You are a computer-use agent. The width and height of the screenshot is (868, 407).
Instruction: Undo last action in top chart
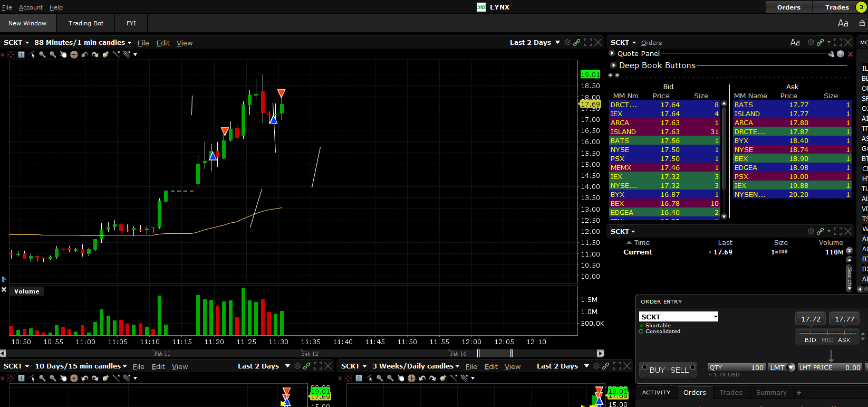(x=84, y=54)
